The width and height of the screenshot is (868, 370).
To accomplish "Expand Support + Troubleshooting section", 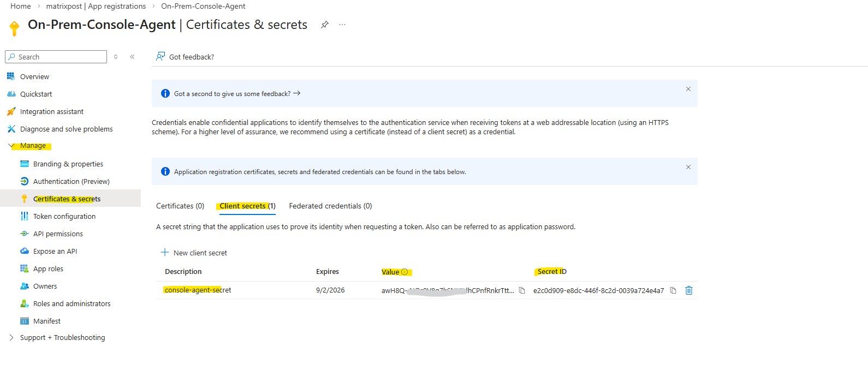I will click(12, 338).
